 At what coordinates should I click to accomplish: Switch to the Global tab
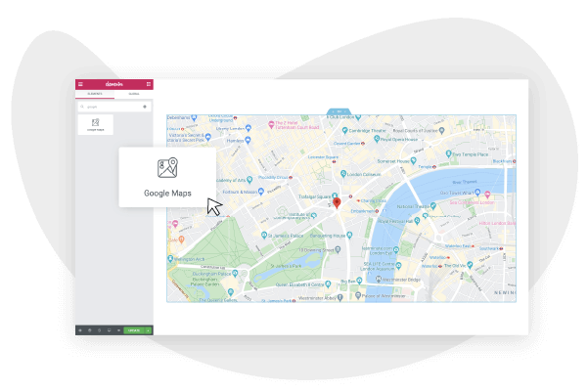pyautogui.click(x=134, y=94)
